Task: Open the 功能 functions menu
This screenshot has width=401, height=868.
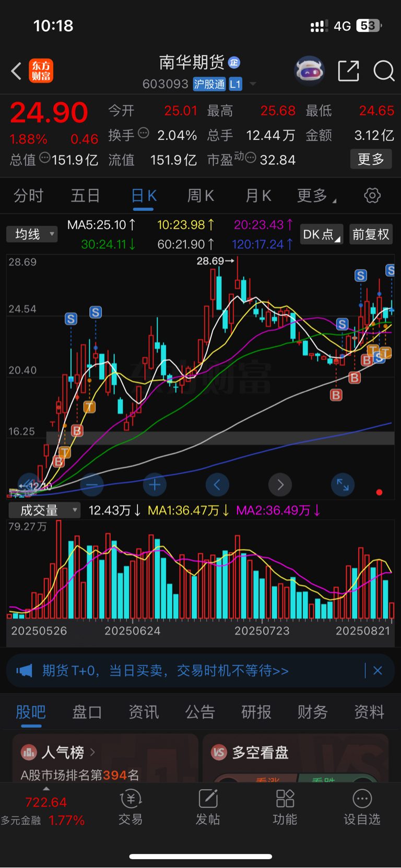Action: 285,808
